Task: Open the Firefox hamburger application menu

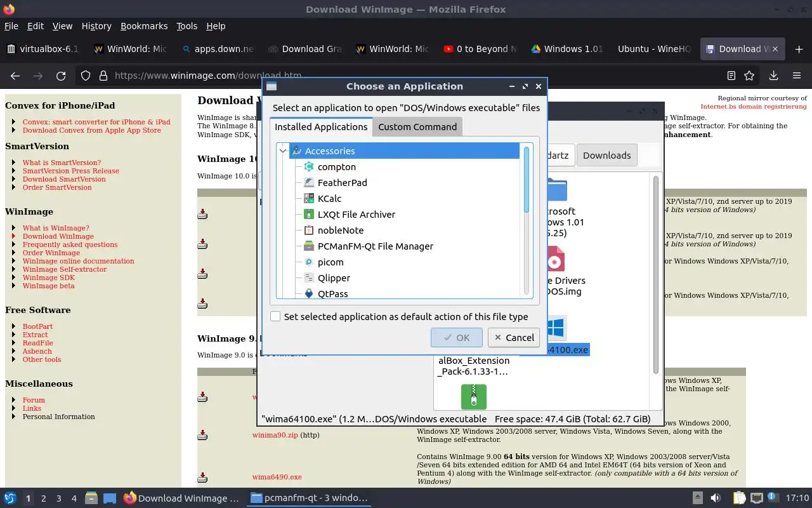Action: point(797,76)
